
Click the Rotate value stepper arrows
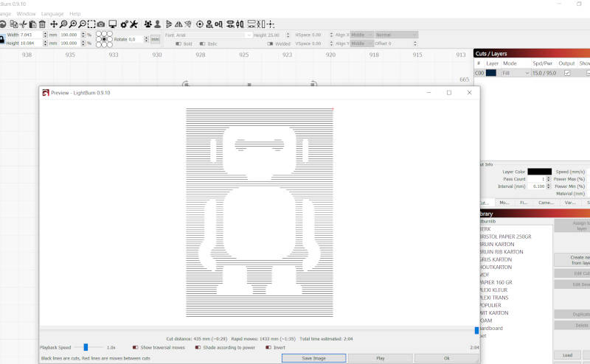(x=146, y=39)
